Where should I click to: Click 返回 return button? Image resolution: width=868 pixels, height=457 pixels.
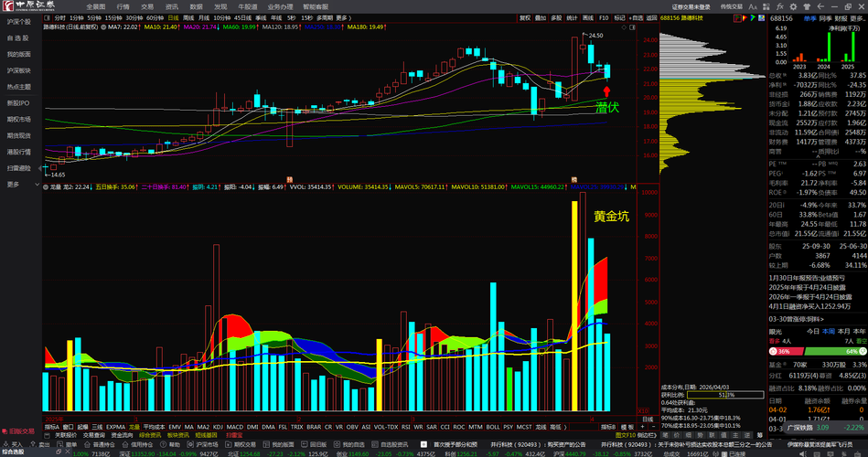pyautogui.click(x=652, y=18)
